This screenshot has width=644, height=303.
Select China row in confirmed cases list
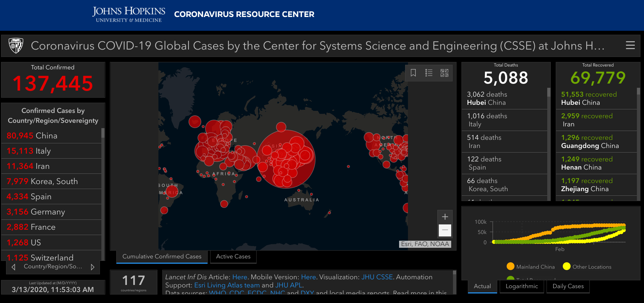tap(51, 136)
